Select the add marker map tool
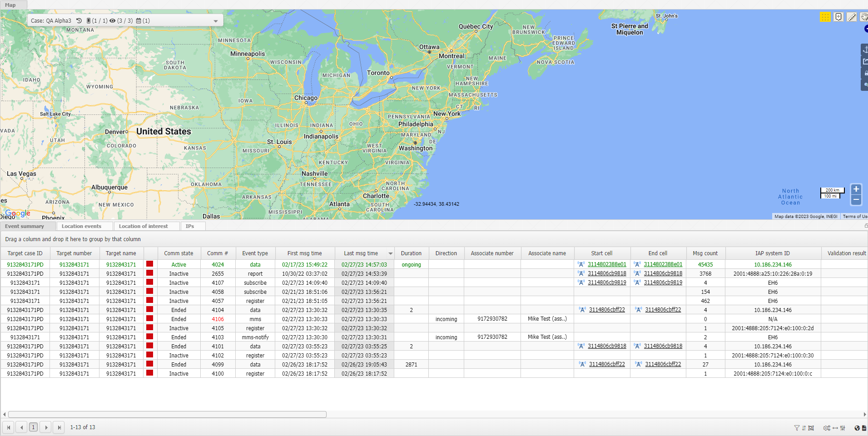The image size is (868, 436). tap(838, 17)
